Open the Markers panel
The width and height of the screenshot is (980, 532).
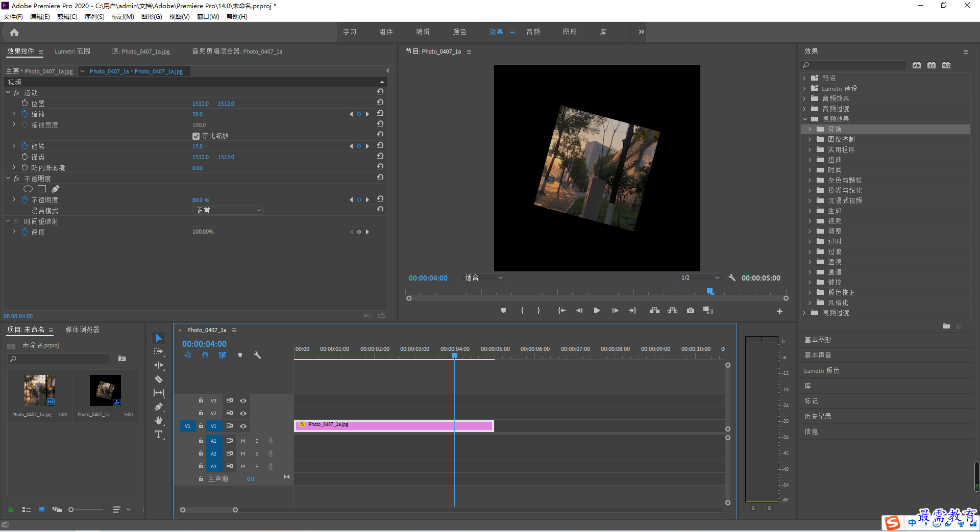(811, 401)
